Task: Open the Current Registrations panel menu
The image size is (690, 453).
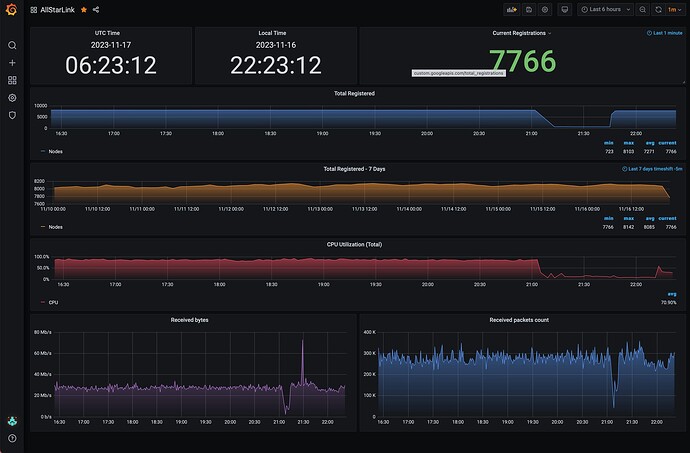Action: coord(521,33)
